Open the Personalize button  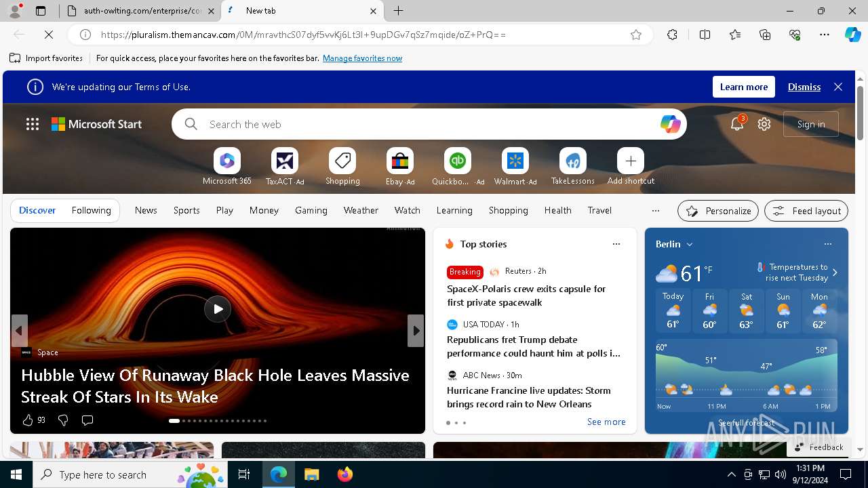tap(718, 211)
